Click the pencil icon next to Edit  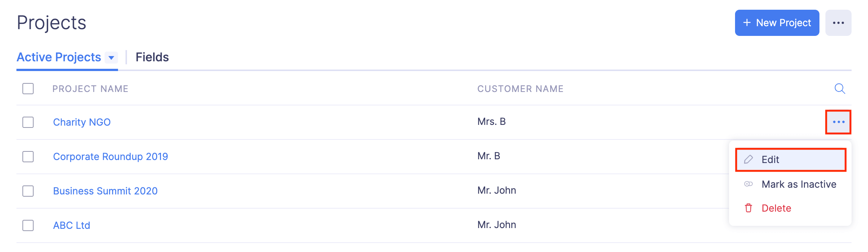click(x=748, y=160)
